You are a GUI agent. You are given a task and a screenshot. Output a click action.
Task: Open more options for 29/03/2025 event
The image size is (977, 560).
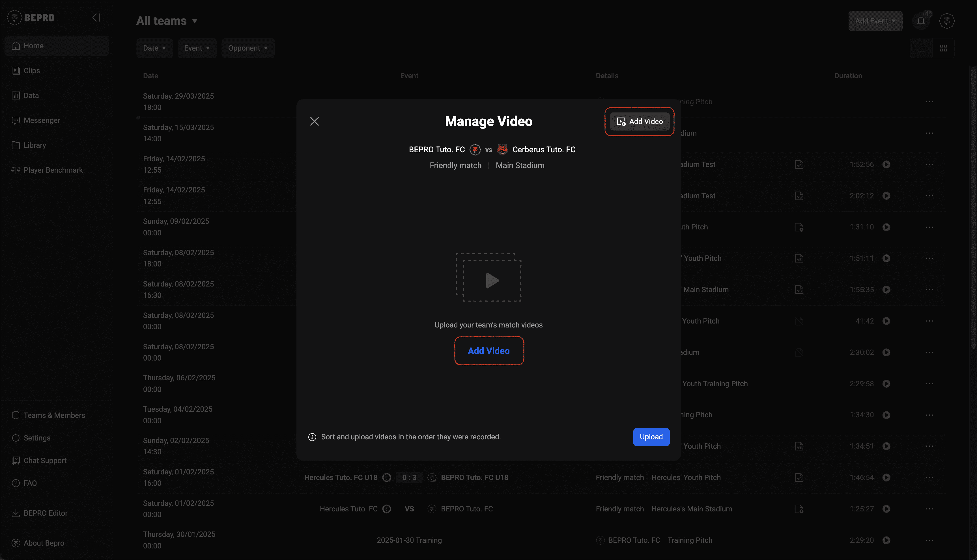pyautogui.click(x=929, y=102)
